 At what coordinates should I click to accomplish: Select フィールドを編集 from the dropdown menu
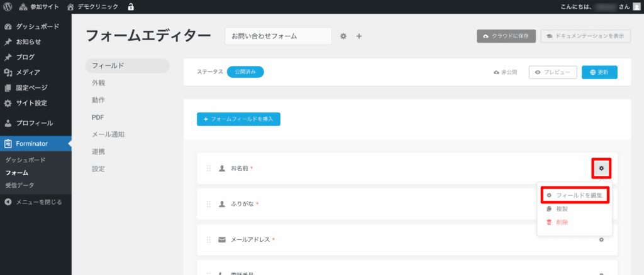click(x=574, y=195)
